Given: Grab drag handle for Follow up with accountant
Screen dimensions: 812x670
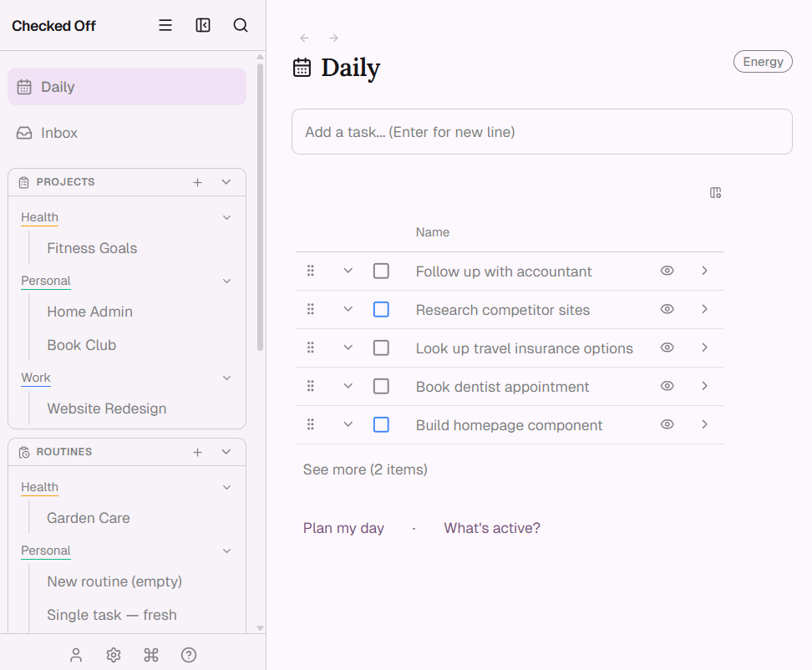Looking at the screenshot, I should 310,271.
